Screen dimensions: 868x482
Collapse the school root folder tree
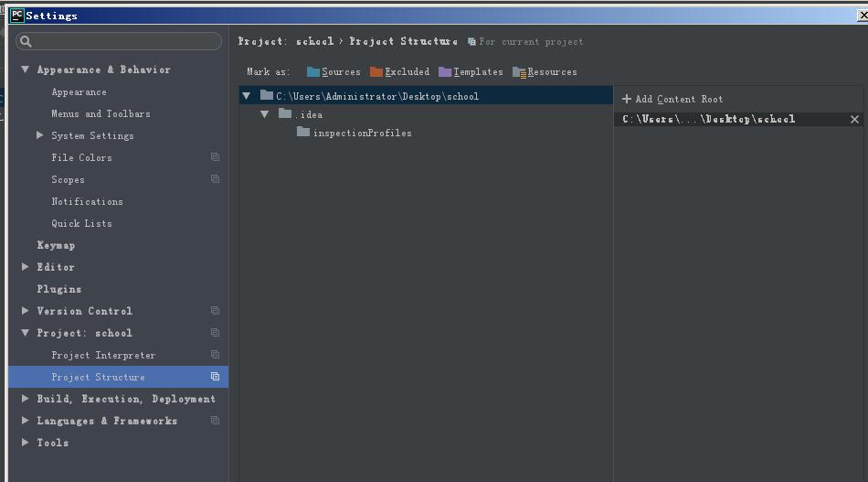tap(247, 96)
